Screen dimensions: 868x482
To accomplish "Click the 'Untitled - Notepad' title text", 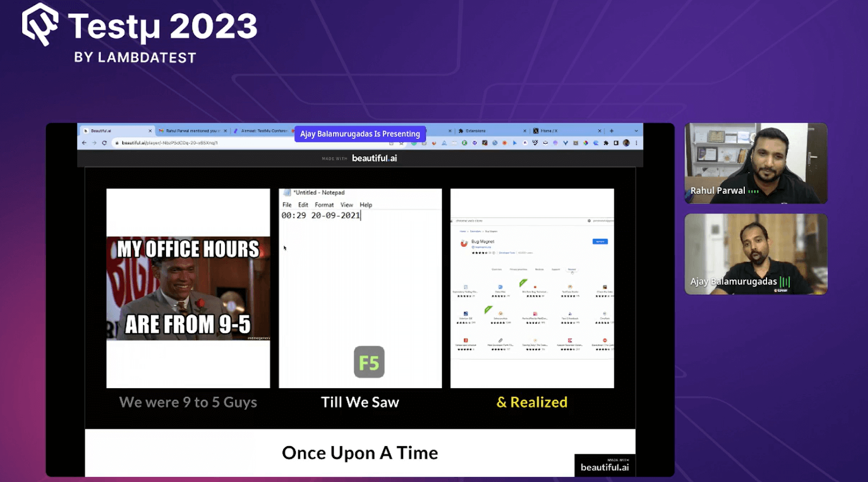I will point(319,193).
